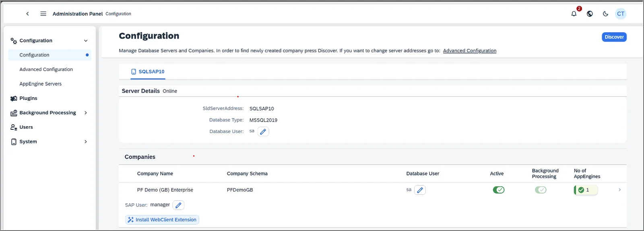Click the Discover button
Screen dimensions: 644x231
point(614,37)
